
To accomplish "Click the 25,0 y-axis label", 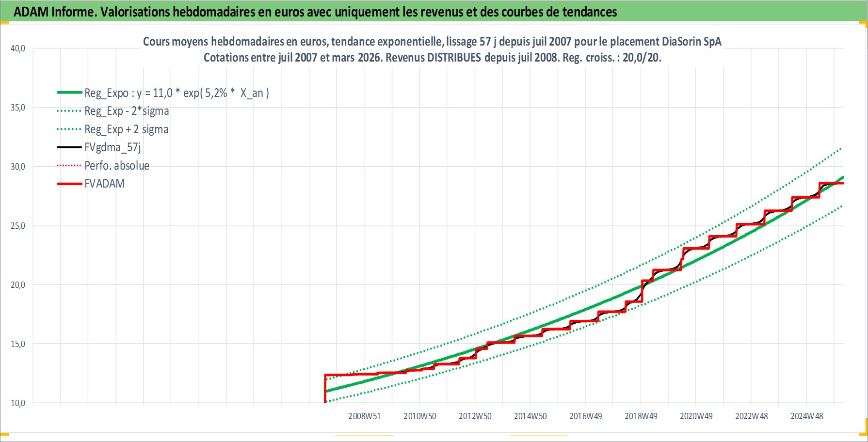I will pyautogui.click(x=18, y=226).
